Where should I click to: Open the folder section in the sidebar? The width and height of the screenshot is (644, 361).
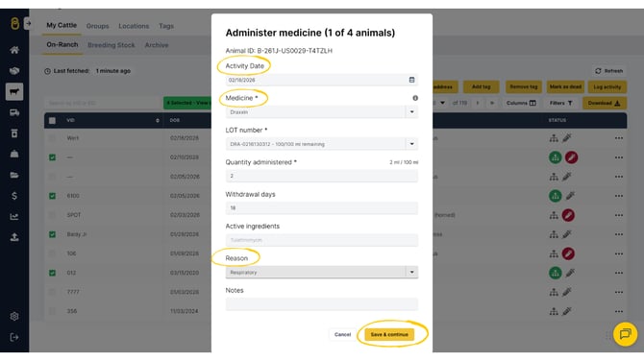pyautogui.click(x=14, y=175)
